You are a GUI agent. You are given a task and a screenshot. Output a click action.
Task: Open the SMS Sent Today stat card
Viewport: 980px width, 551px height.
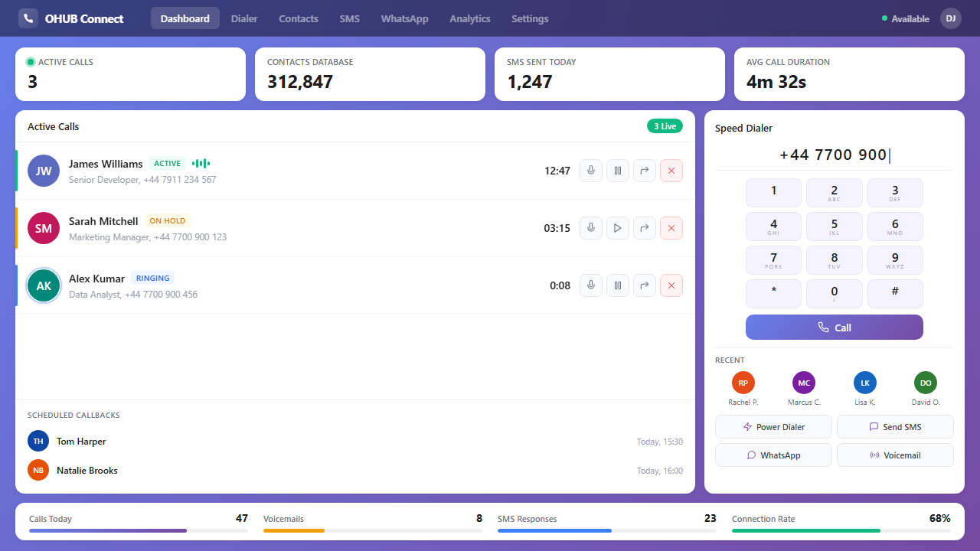(609, 74)
